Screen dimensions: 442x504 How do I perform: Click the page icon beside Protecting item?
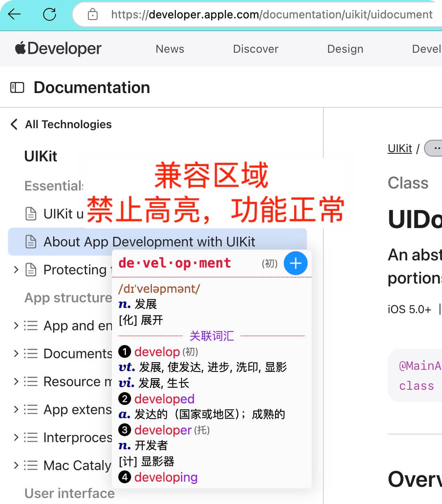coord(31,270)
